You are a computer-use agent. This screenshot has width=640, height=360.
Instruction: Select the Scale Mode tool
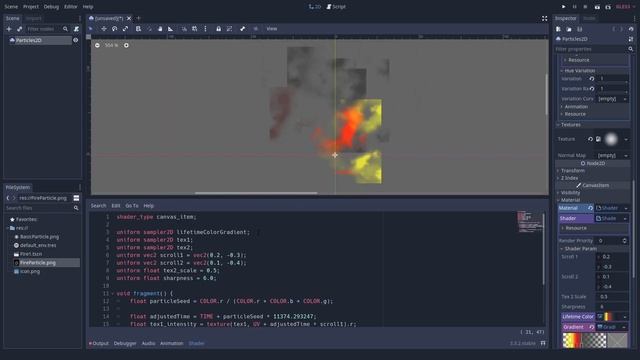click(125, 29)
